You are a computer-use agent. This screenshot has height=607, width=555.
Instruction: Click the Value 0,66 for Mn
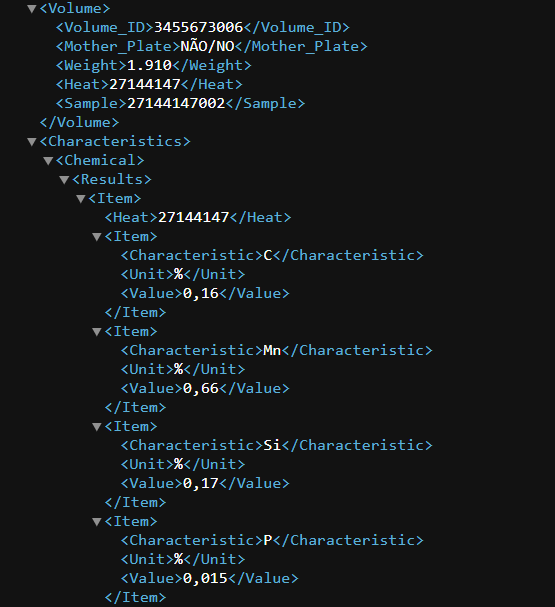pos(201,388)
